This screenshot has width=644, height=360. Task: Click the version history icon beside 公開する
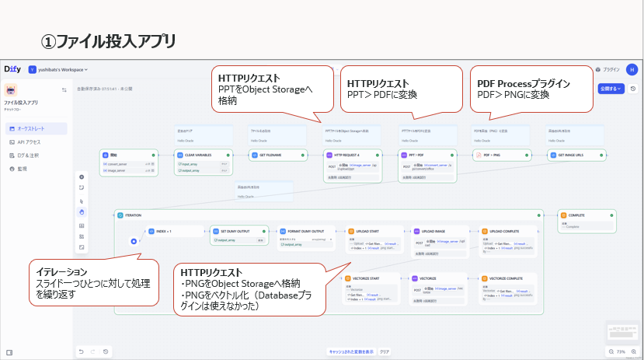[633, 89]
